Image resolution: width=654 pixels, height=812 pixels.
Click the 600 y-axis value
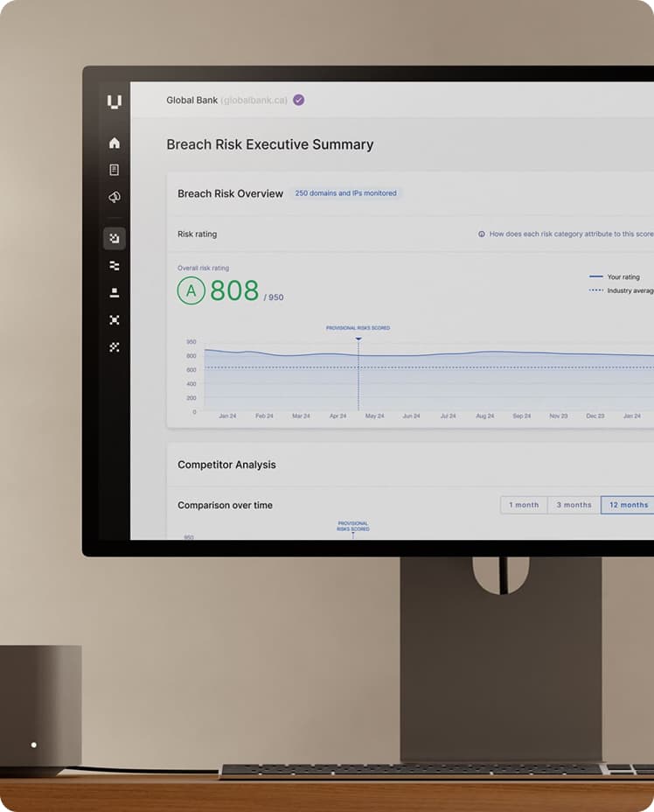191,370
